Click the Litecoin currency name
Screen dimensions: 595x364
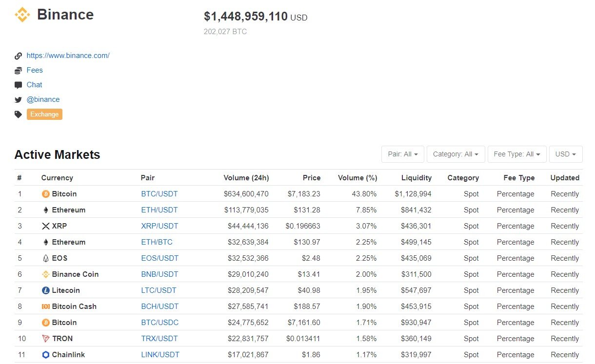tap(66, 290)
